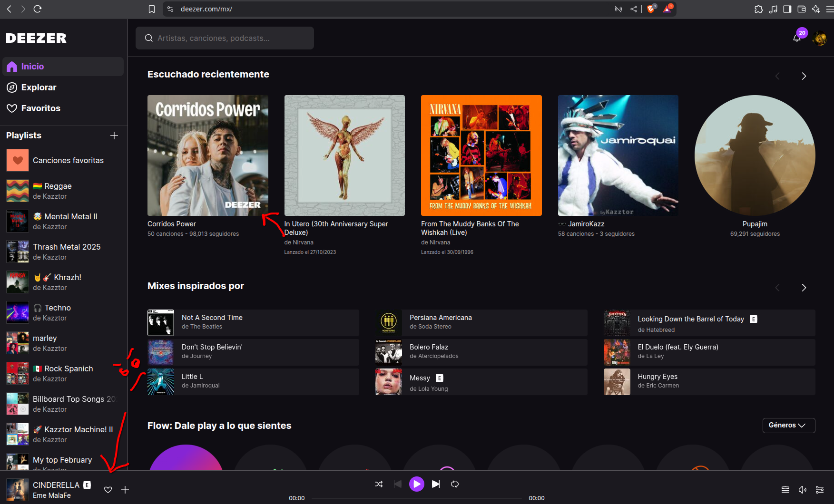Open Pupajim artist picture
The image size is (834, 504).
[755, 155]
